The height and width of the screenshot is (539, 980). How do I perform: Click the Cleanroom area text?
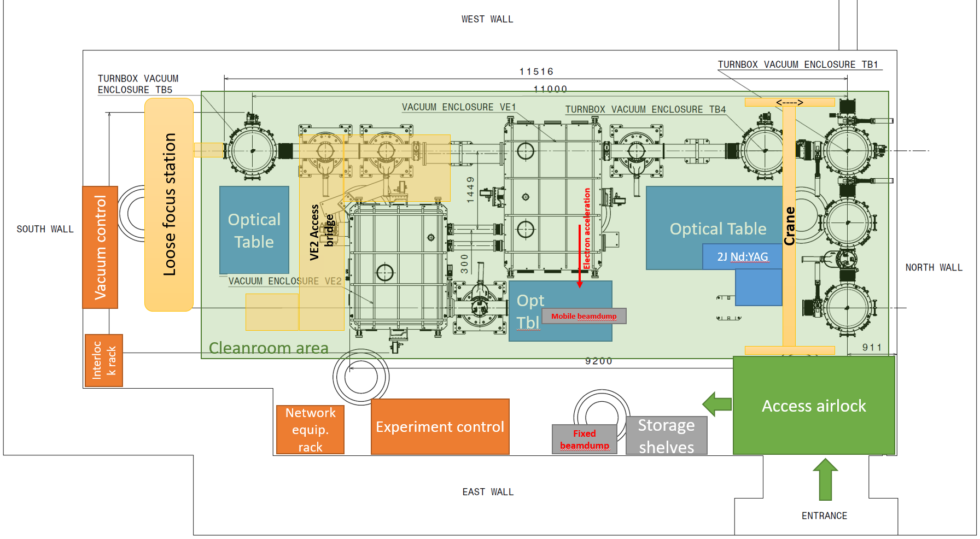(x=269, y=348)
